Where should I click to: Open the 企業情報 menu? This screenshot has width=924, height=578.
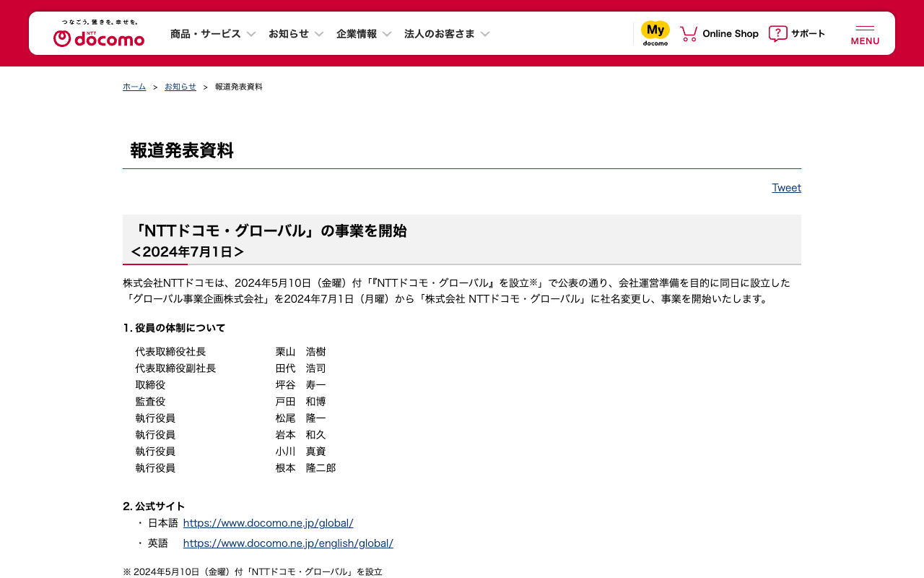tap(357, 34)
